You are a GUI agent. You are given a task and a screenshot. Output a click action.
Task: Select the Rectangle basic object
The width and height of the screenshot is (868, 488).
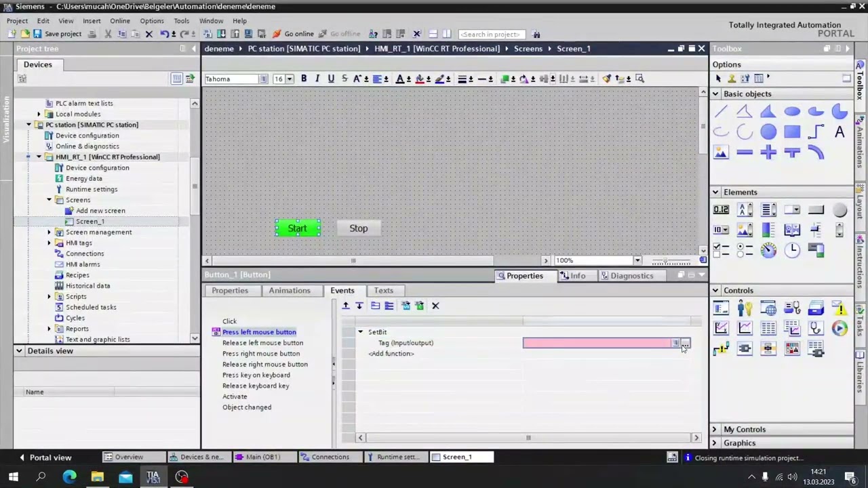pos(792,132)
